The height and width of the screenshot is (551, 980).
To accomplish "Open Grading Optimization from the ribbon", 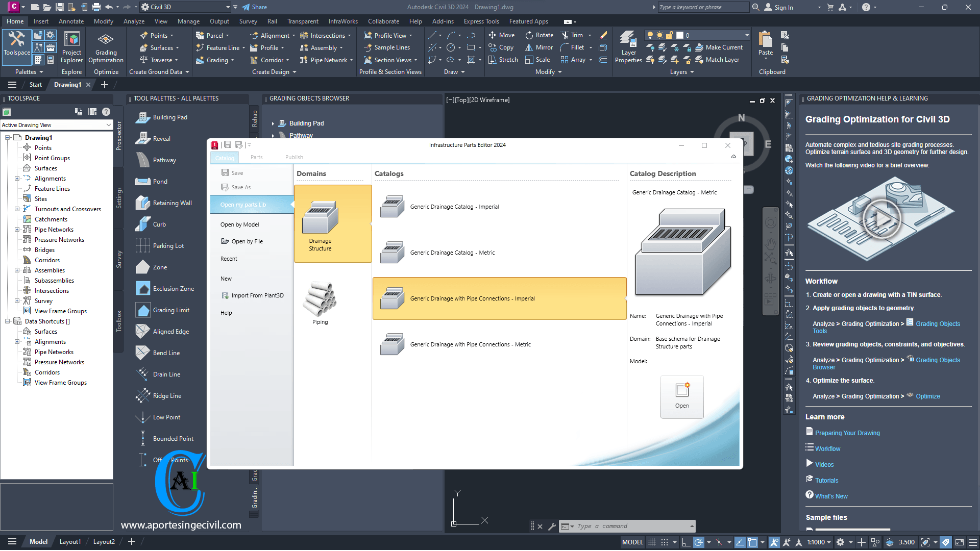I will click(105, 47).
